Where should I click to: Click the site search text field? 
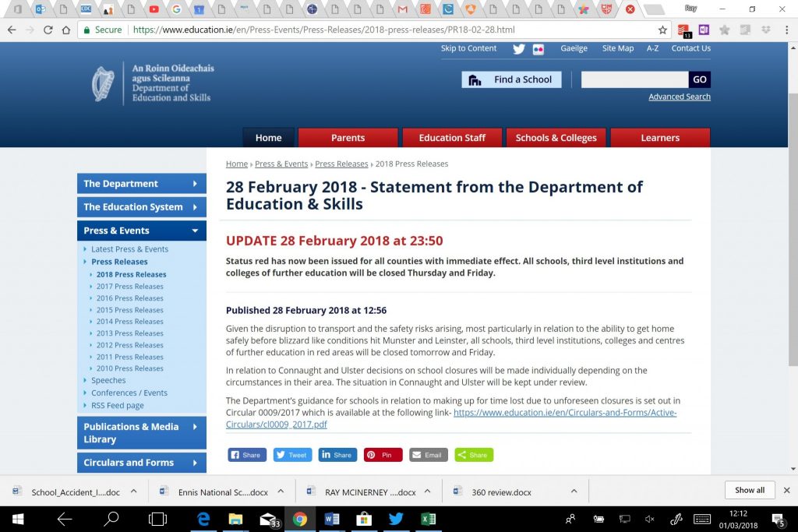(634, 79)
